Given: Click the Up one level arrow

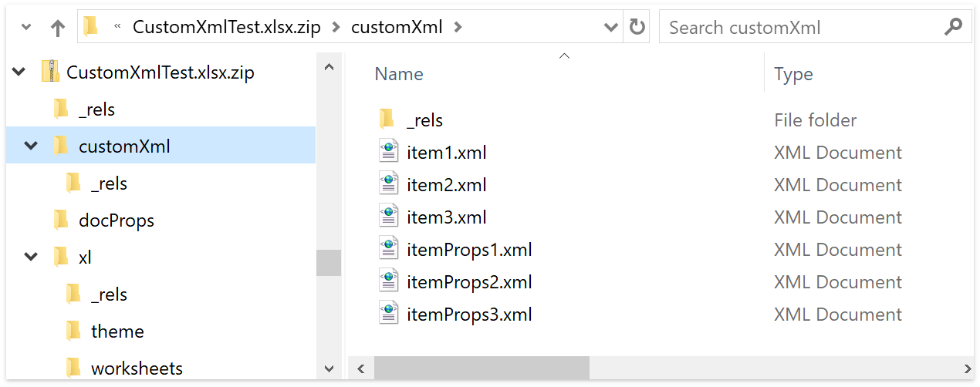Looking at the screenshot, I should [x=58, y=29].
